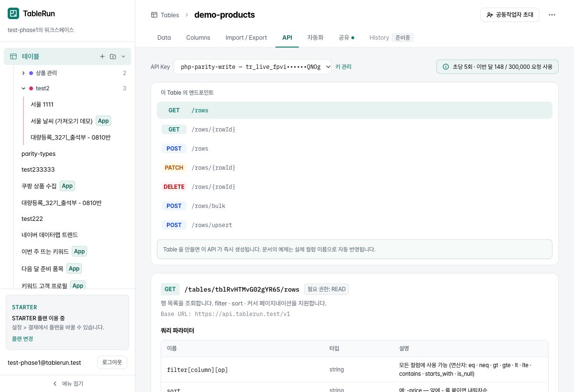Open 다음 달 준비 품목 table
Viewport: 574px width, 392px height.
(x=43, y=269)
